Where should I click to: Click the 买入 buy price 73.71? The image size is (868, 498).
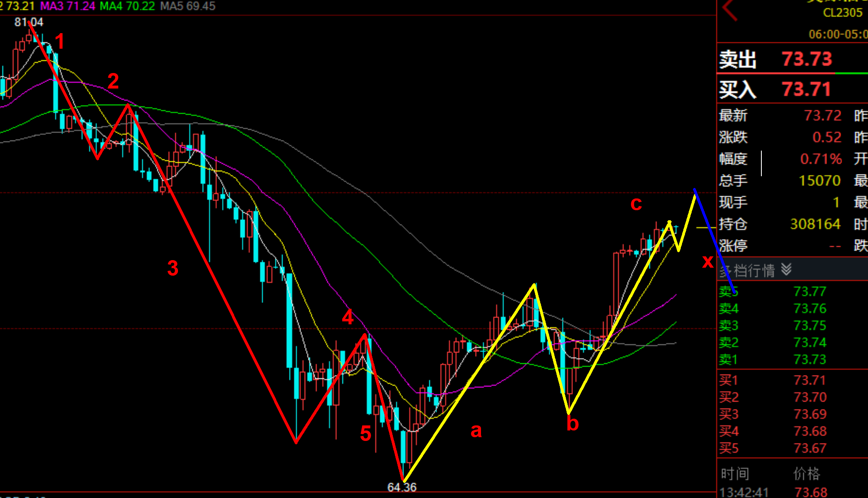coord(806,89)
